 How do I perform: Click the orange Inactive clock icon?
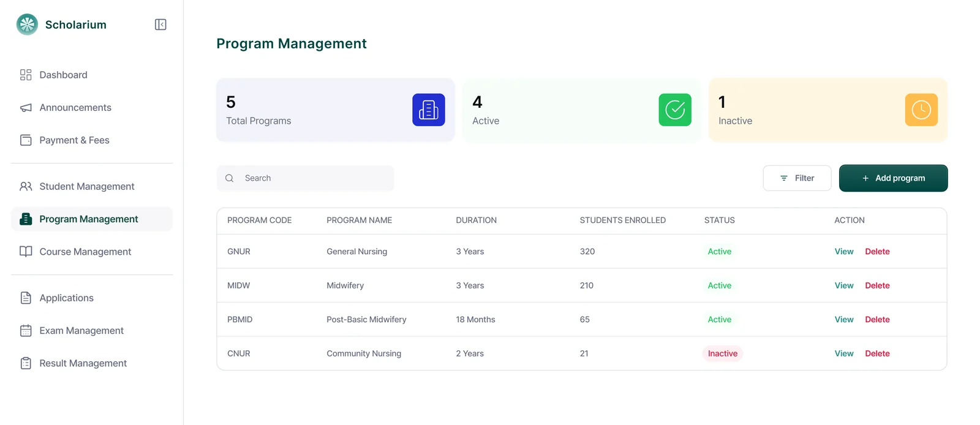click(921, 110)
